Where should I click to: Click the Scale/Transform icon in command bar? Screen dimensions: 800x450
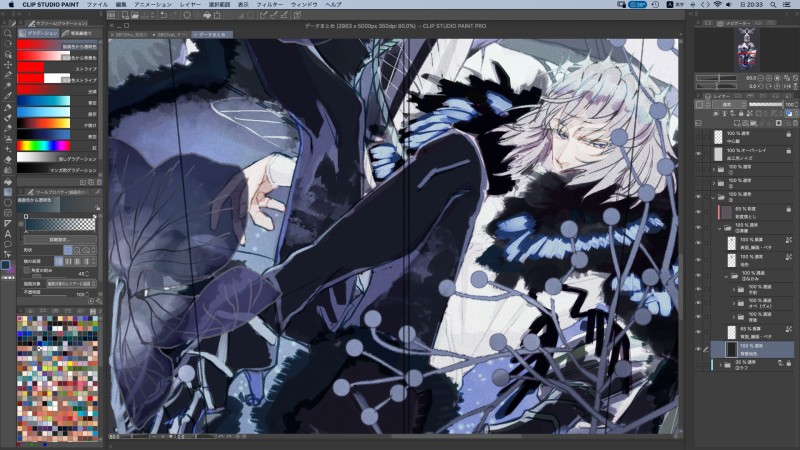pos(217,15)
